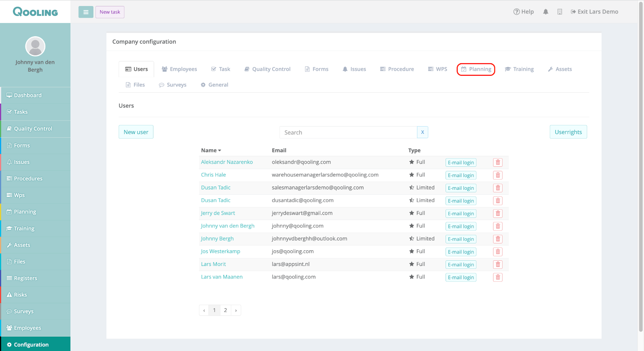Delete user Chris Hale via trash icon

click(x=498, y=175)
